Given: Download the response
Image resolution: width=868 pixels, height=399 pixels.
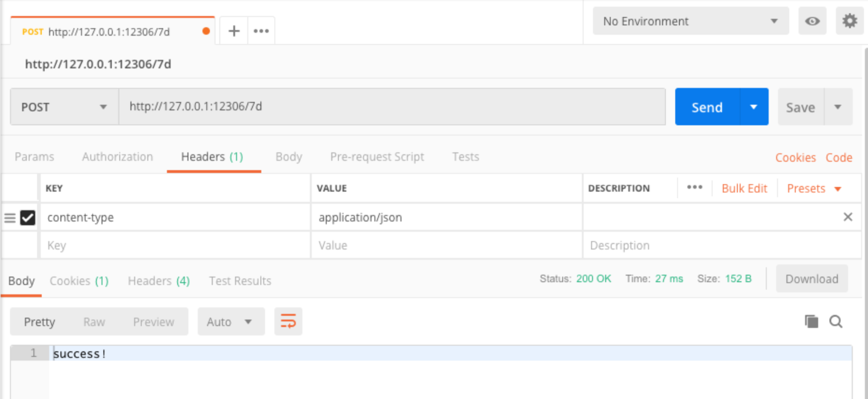Looking at the screenshot, I should pyautogui.click(x=811, y=278).
